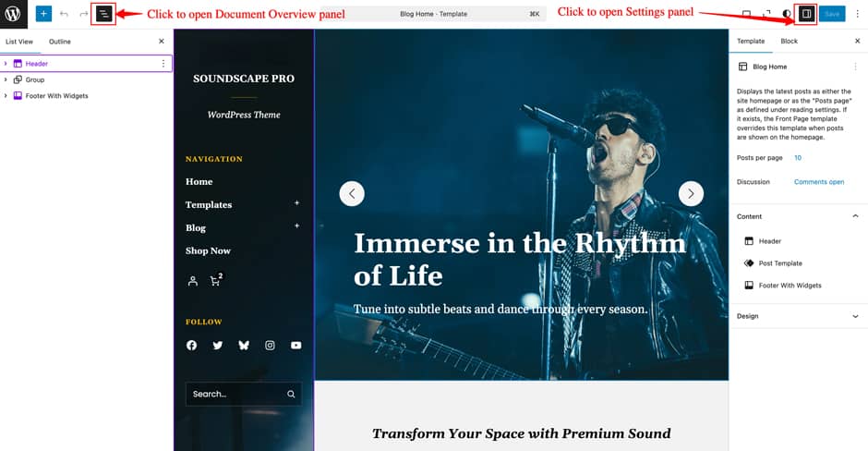Viewport: 868px width, 451px height.
Task: Expand the Header item in List View
Action: 6,64
